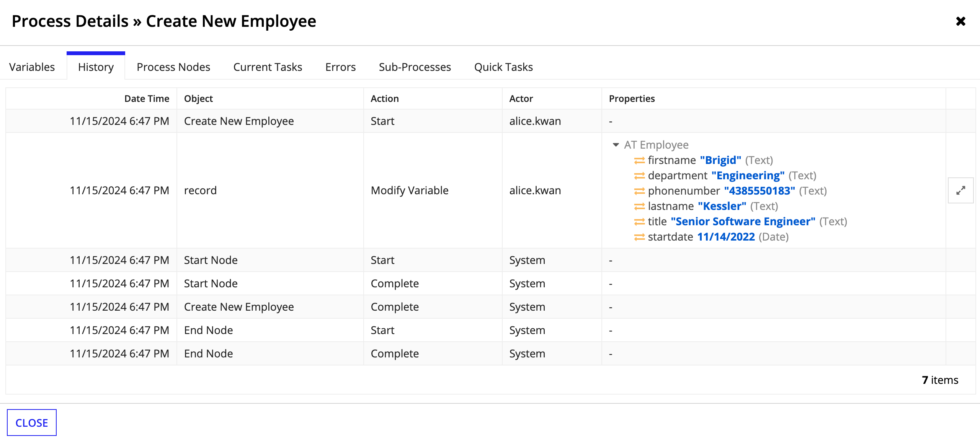
Task: Click the Date Time column header
Action: click(x=147, y=98)
